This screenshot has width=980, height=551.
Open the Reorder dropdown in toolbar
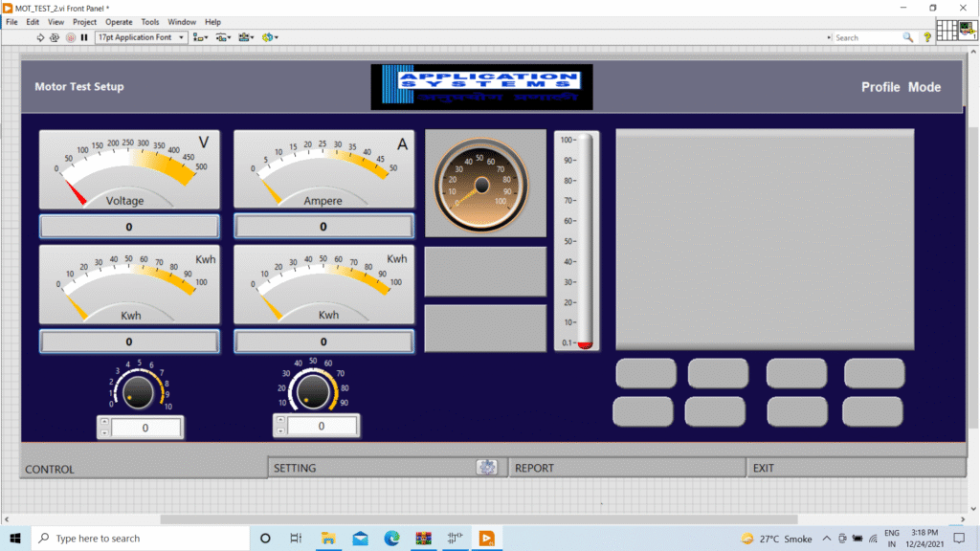[270, 37]
